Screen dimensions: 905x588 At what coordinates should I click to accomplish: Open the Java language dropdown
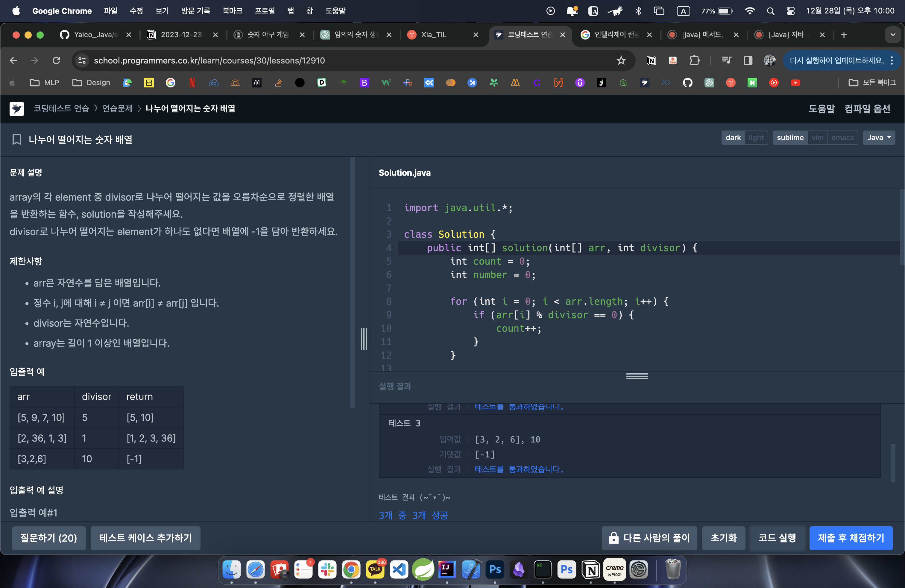coord(879,138)
